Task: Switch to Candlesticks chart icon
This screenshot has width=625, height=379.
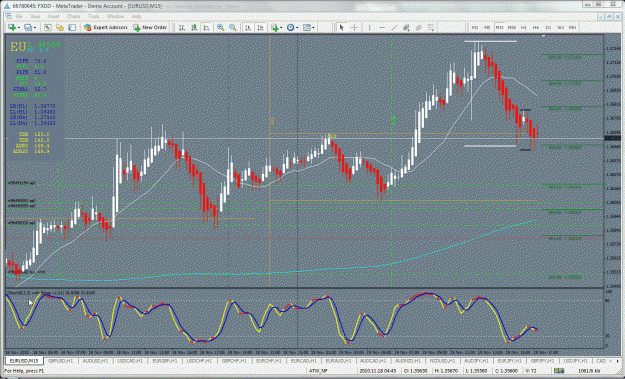Action: [194, 27]
